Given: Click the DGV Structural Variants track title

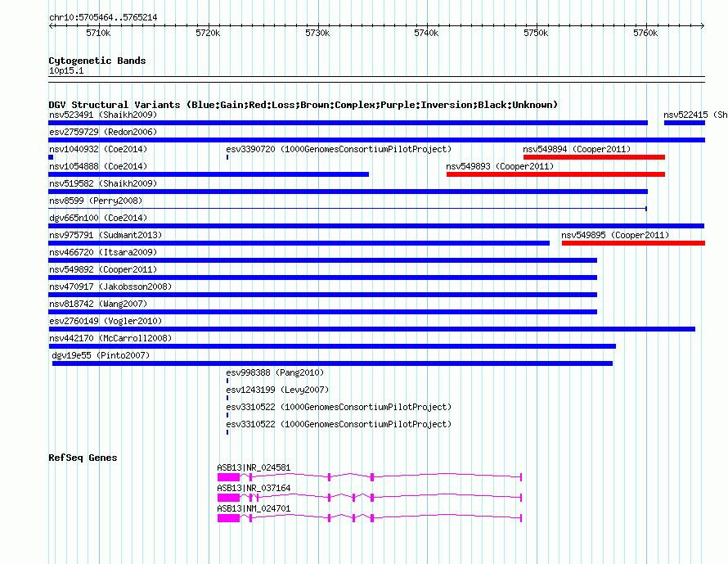Looking at the screenshot, I should (x=303, y=105).
